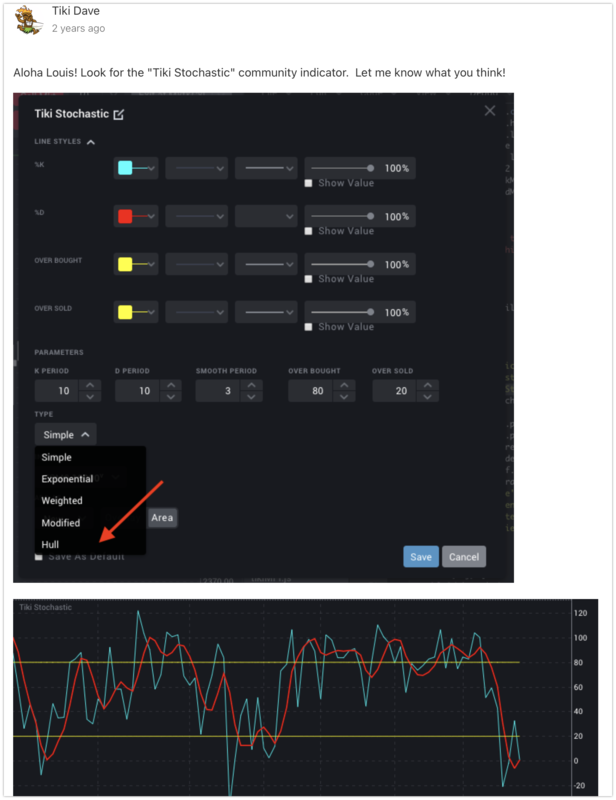
Task: Select Modified from the Type list
Action: pyautogui.click(x=90, y=522)
